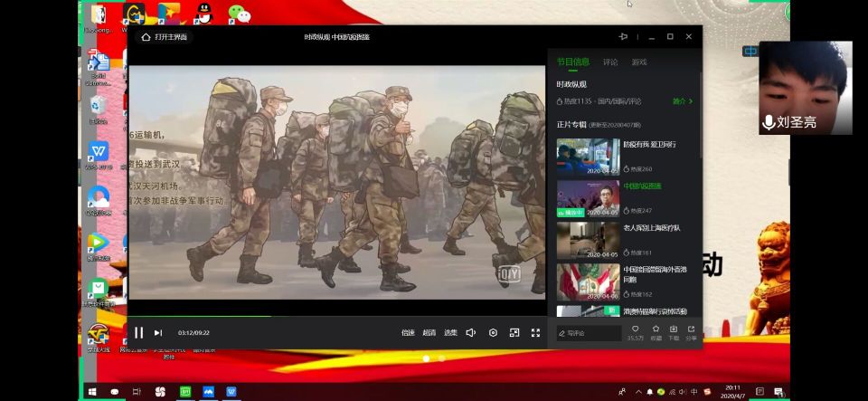Switch to the 评论 tab
Image resolution: width=868 pixels, height=401 pixels.
click(610, 62)
